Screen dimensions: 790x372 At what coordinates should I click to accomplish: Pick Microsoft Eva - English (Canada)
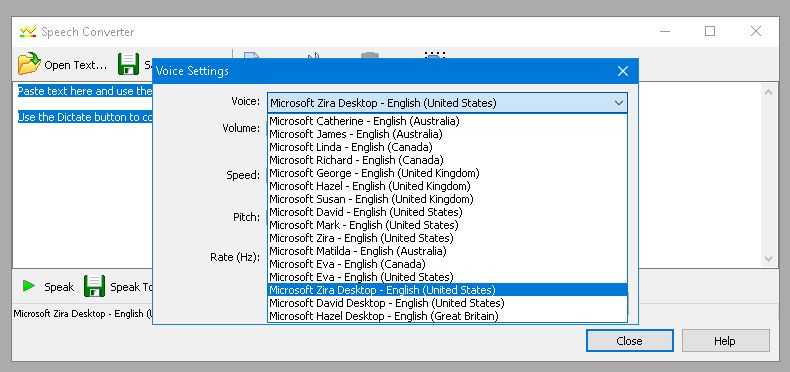point(447,264)
